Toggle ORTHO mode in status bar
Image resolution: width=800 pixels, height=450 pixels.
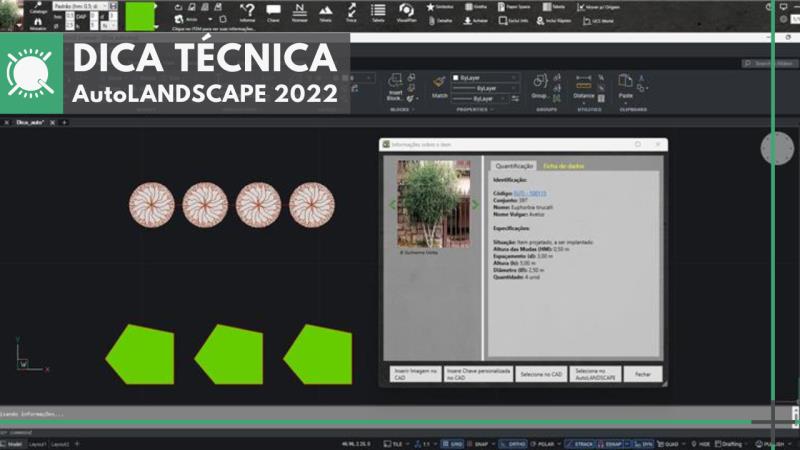(x=515, y=443)
